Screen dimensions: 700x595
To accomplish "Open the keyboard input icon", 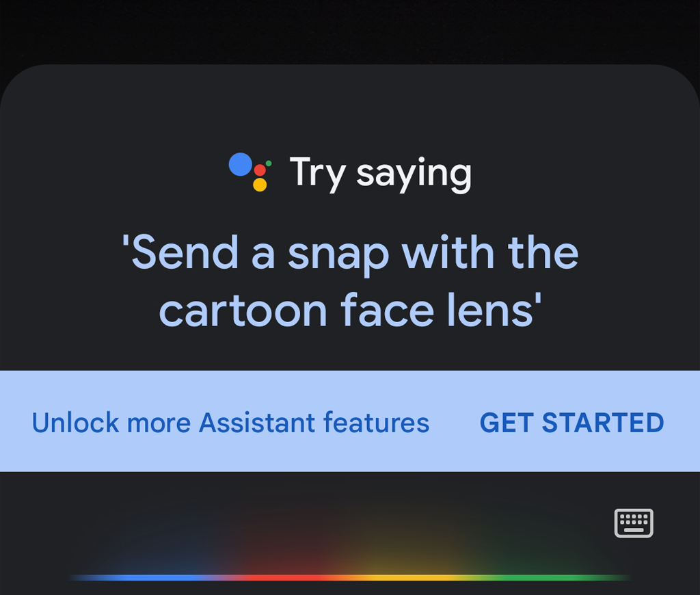I will pos(634,523).
